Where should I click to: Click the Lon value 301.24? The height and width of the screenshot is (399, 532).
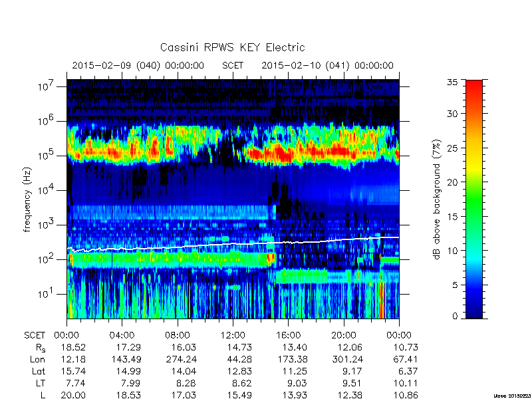click(x=348, y=359)
